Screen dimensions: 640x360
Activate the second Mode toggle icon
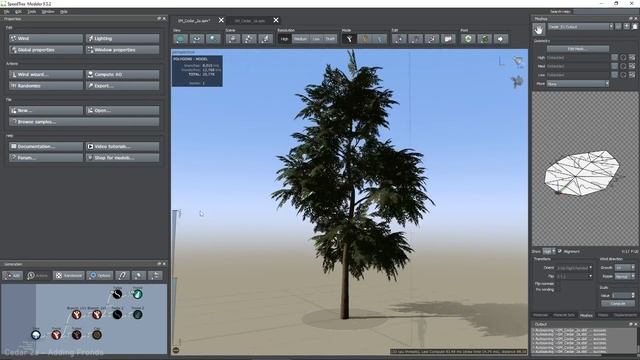(365, 39)
